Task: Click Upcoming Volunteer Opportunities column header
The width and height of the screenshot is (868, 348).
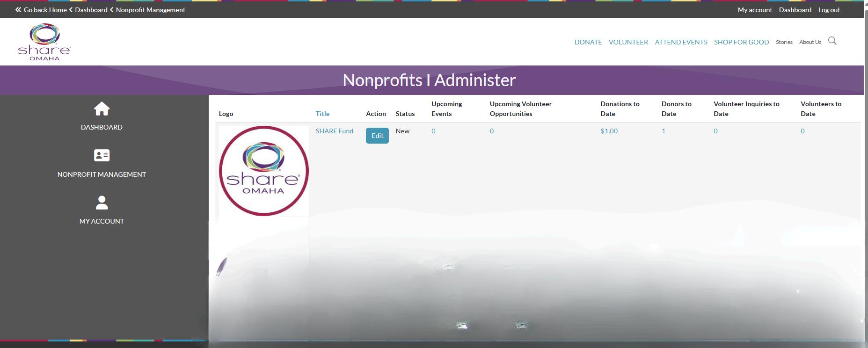Action: coord(521,109)
